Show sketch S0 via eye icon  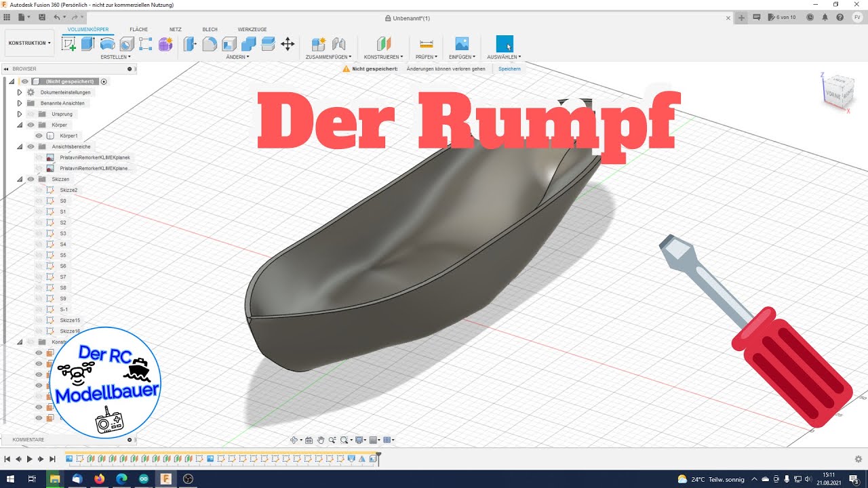(39, 201)
